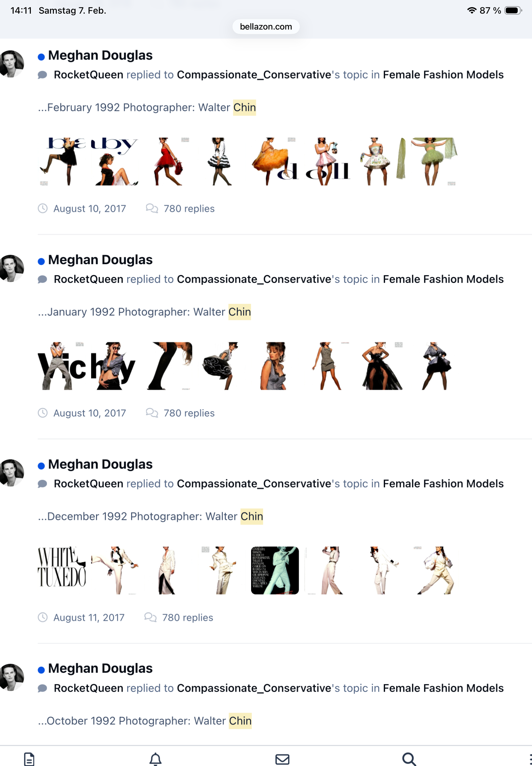Open Female Fashion Models forum in first result

point(443,75)
